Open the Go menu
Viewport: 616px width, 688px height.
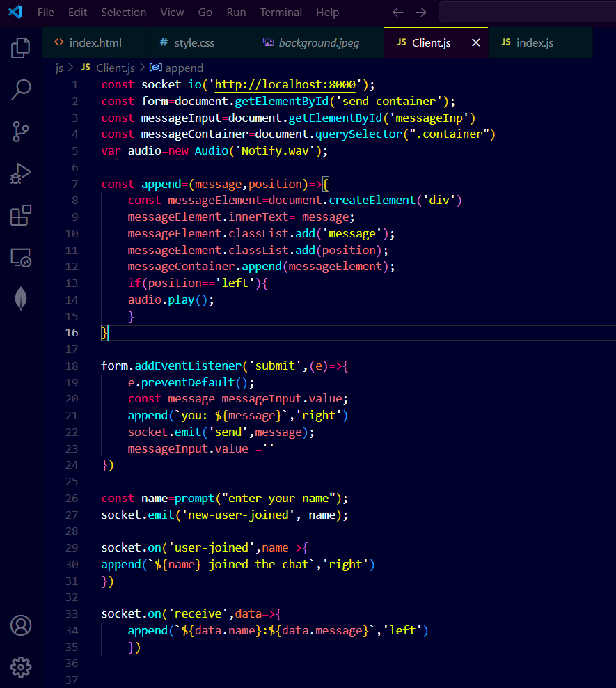205,13
